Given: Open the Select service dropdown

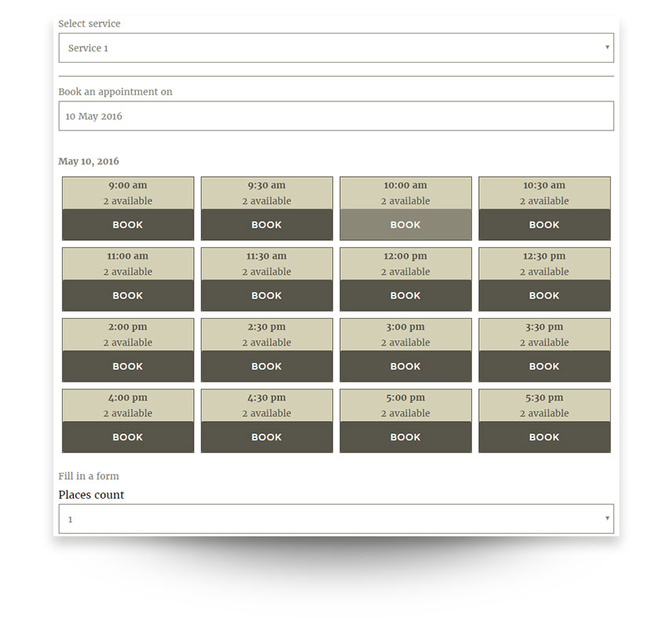Looking at the screenshot, I should point(335,48).
